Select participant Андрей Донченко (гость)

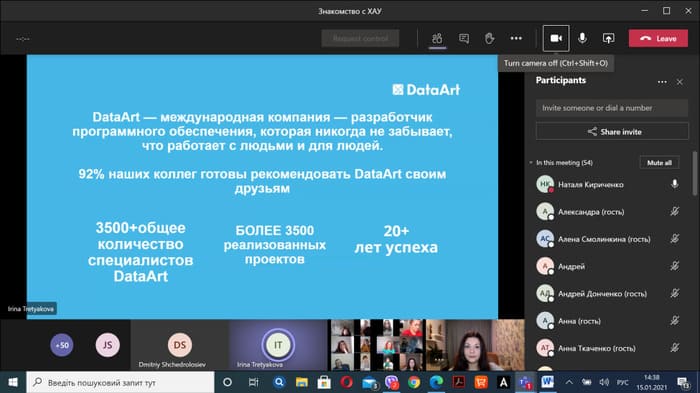(x=609, y=293)
